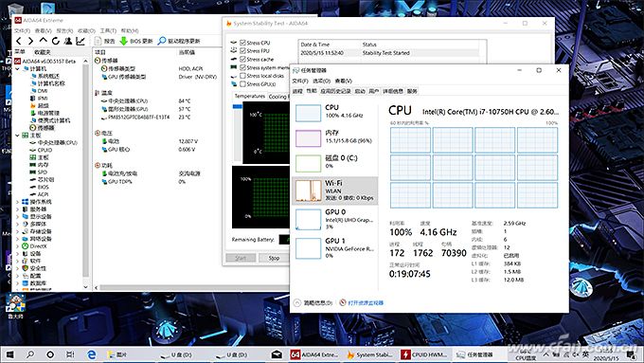The height and width of the screenshot is (363, 644).
Task: Switch to the Cooling Fans tab
Action: [x=278, y=96]
